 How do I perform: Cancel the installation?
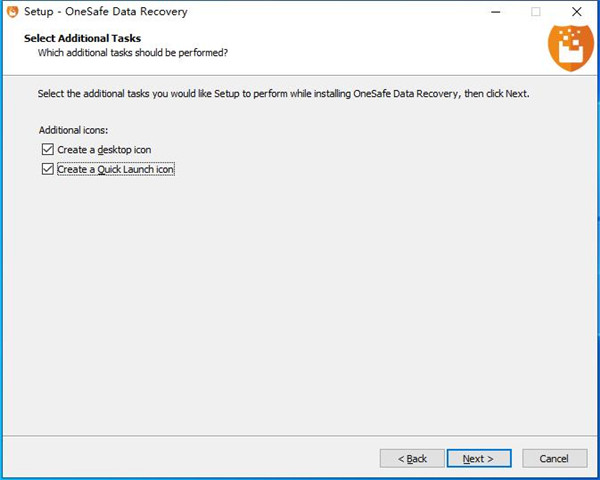(x=553, y=458)
